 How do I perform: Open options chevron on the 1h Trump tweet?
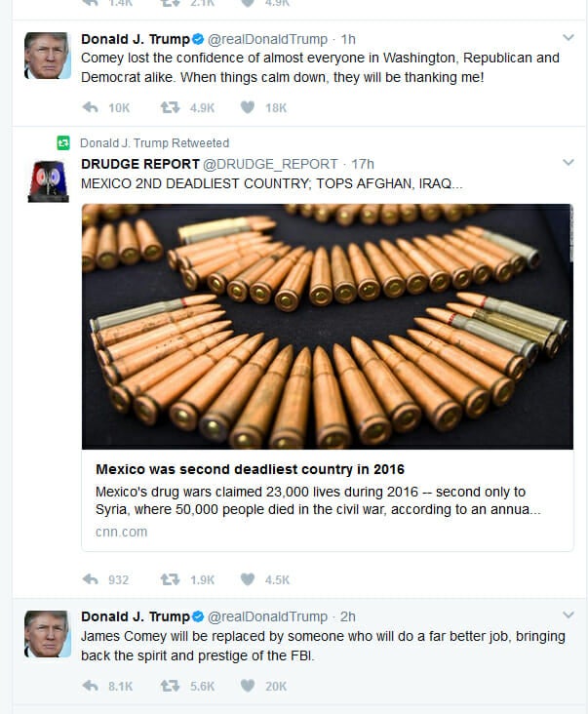coord(568,37)
